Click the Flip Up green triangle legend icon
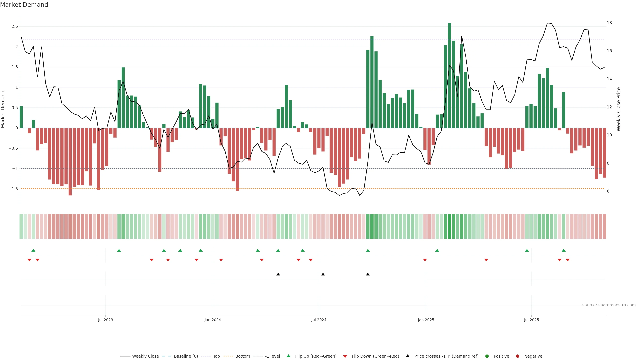The image size is (644, 362). click(288, 356)
